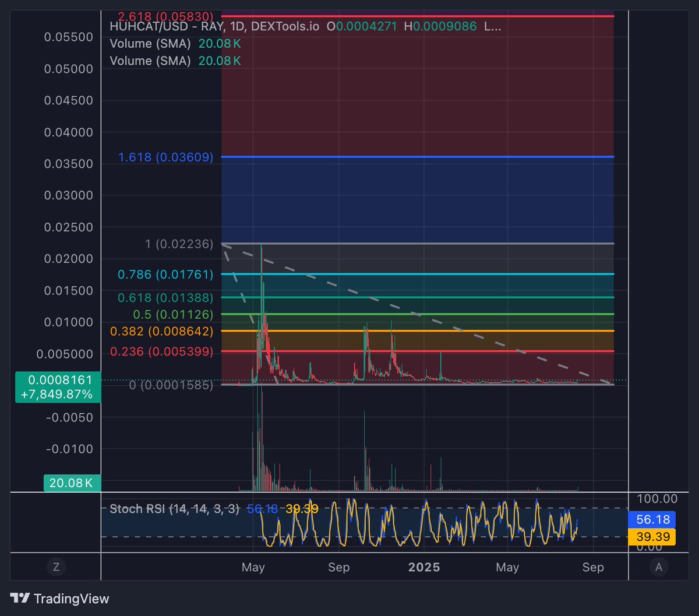This screenshot has width=699, height=616.
Task: Click the 0.05500 price axis label
Action: coord(69,37)
